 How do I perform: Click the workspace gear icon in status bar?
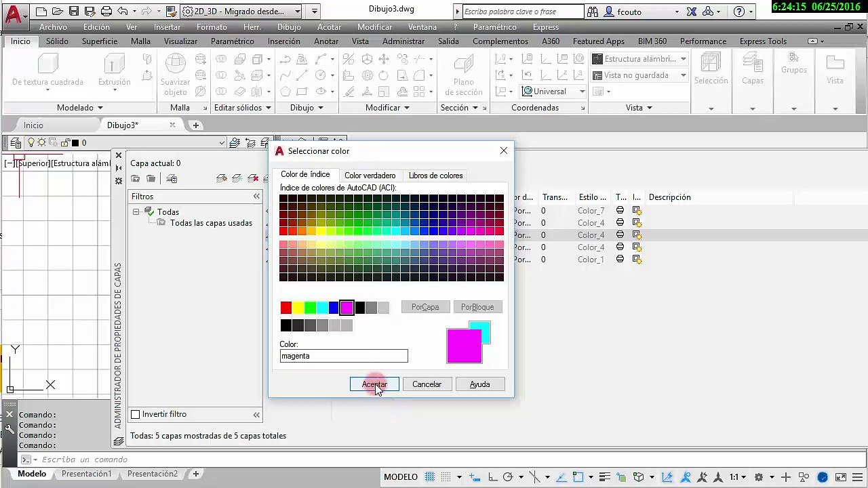[x=759, y=477]
